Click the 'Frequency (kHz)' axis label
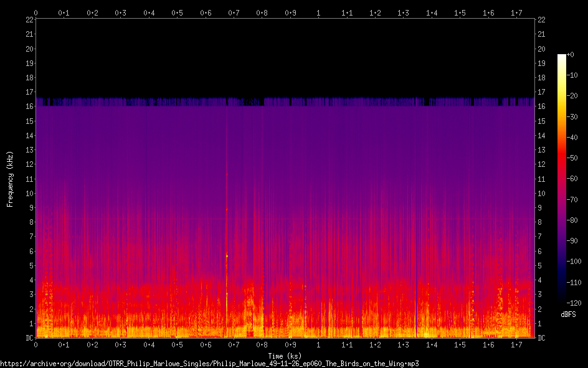The height and width of the screenshot is (368, 588). [10, 179]
